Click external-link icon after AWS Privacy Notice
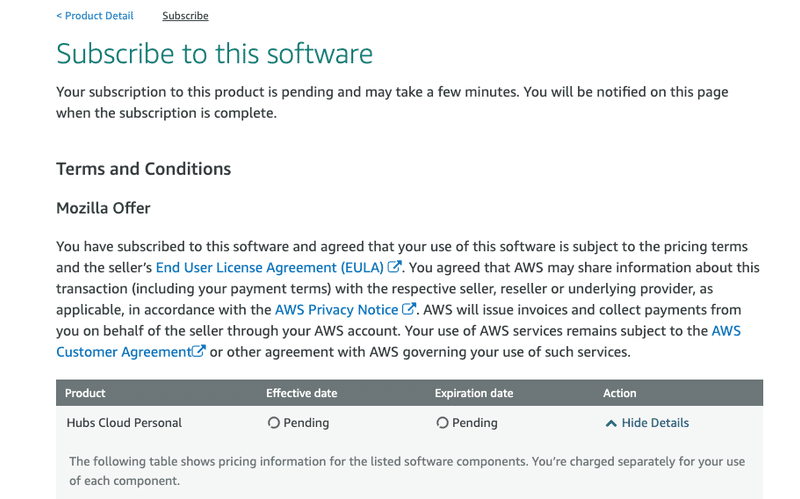 click(x=409, y=309)
